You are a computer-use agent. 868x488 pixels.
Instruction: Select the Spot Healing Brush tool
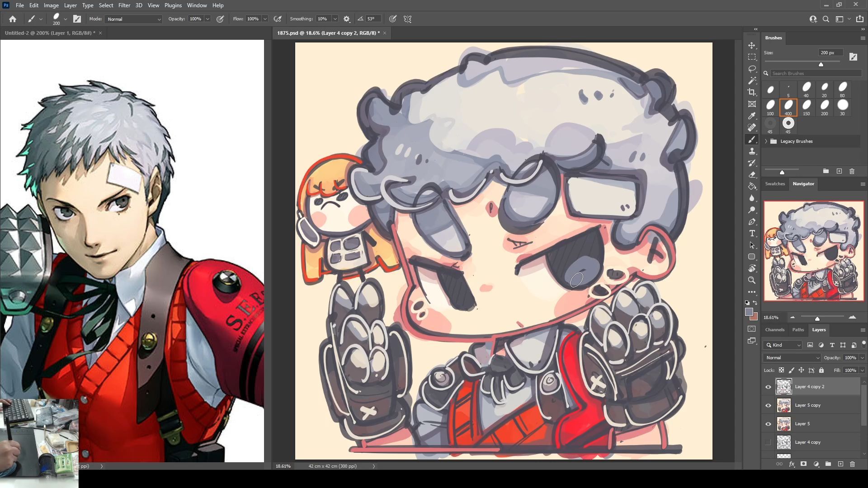click(752, 127)
